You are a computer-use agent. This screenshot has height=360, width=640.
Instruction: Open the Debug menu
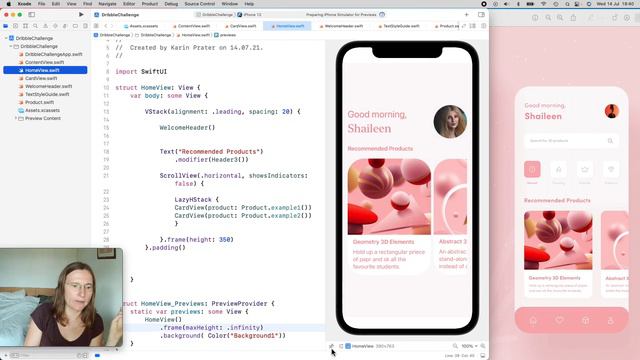pos(171,4)
